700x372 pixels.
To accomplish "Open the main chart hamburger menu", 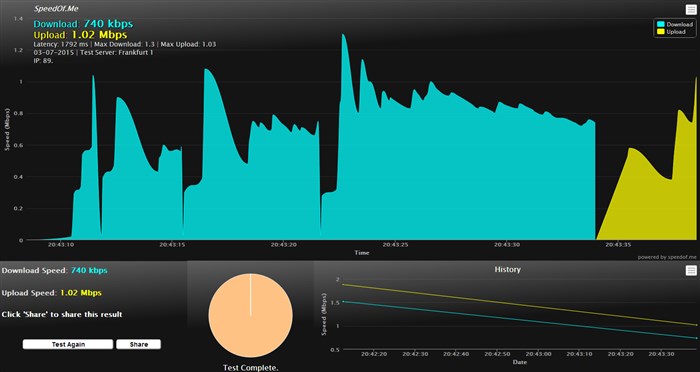I will [x=691, y=9].
